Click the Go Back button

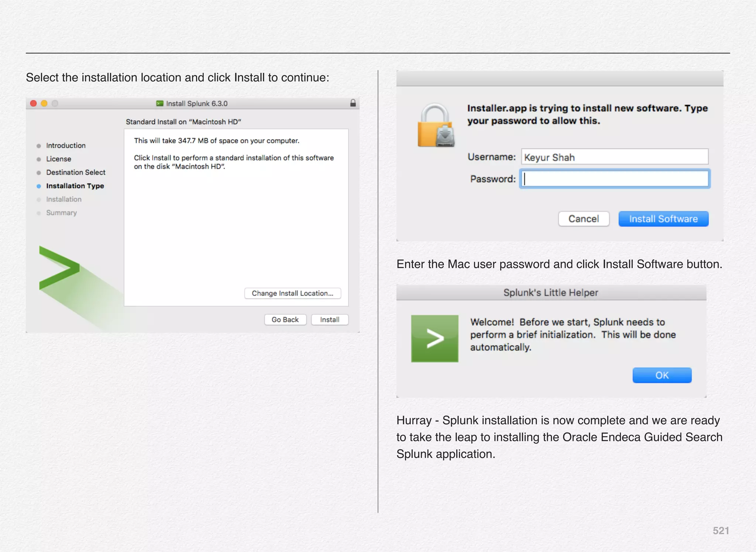[285, 320]
